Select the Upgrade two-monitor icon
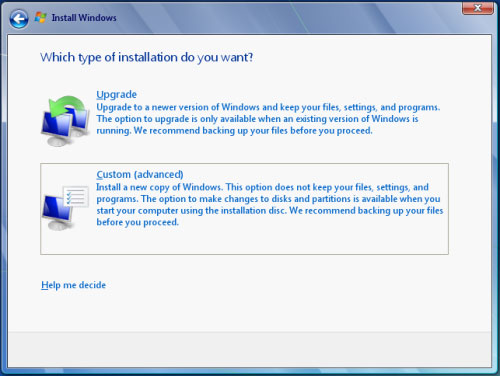 tap(65, 121)
